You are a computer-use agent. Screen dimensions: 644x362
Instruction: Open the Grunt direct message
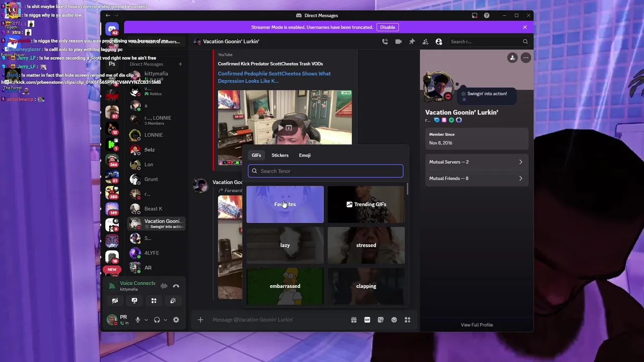pyautogui.click(x=156, y=179)
